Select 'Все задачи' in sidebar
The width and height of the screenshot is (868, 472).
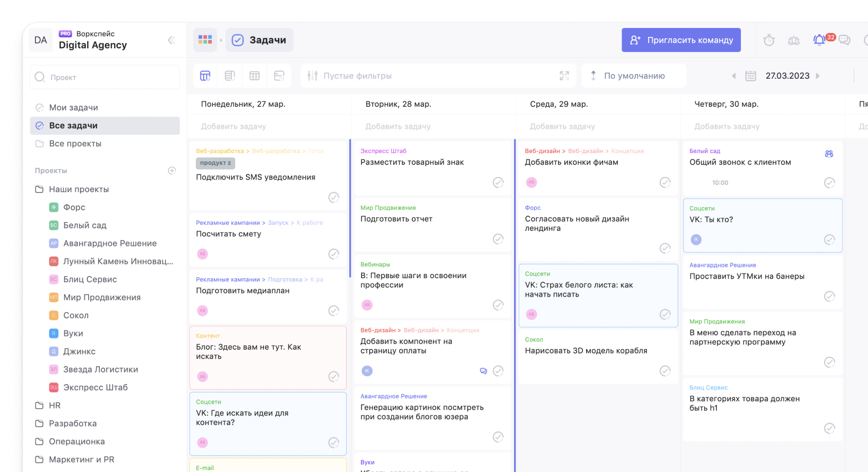coord(105,126)
